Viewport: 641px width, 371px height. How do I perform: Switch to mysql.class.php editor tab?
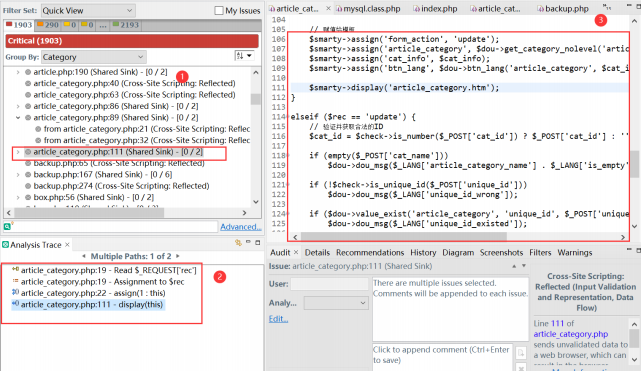tap(368, 9)
